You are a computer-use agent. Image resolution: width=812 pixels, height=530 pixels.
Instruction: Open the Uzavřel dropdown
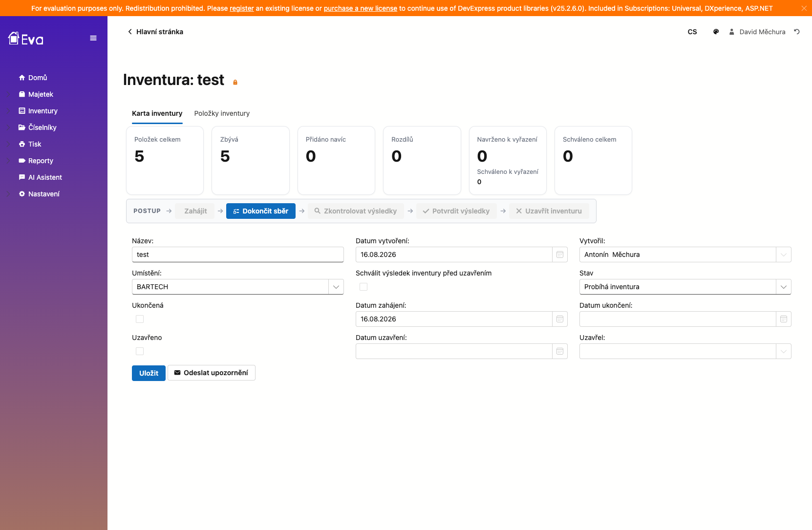tap(784, 351)
